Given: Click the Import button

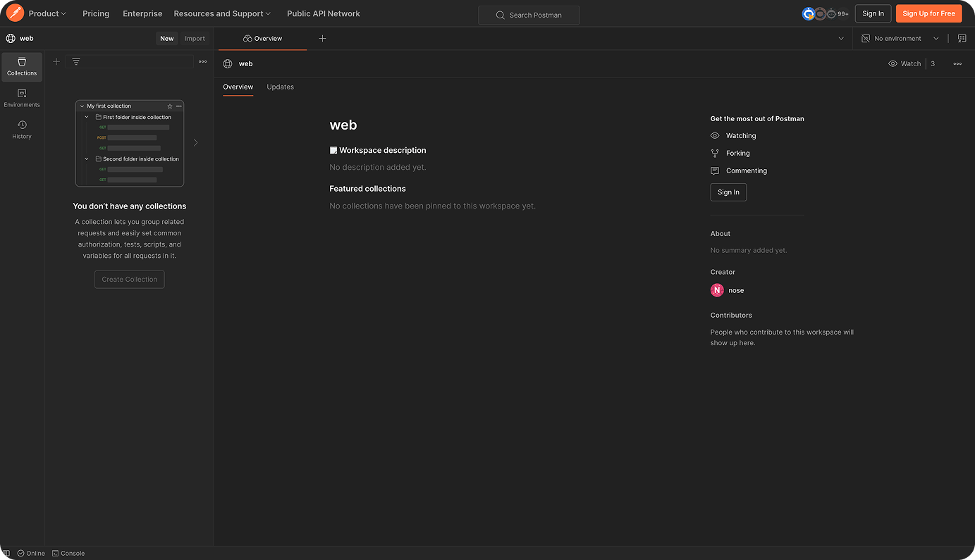Looking at the screenshot, I should click(x=195, y=39).
